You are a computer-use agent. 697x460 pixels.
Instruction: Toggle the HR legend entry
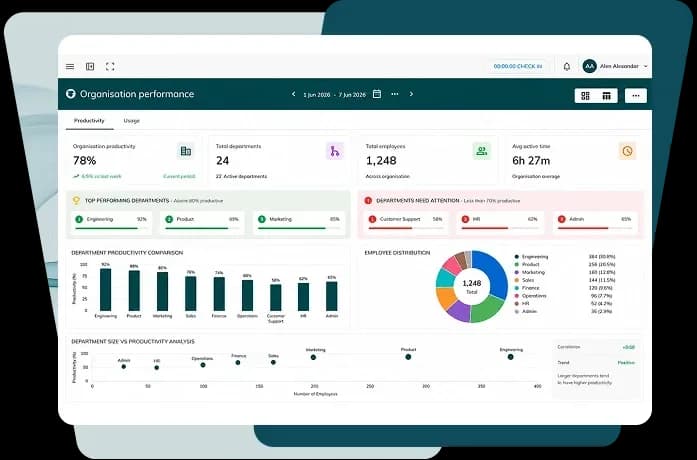pyautogui.click(x=522, y=304)
